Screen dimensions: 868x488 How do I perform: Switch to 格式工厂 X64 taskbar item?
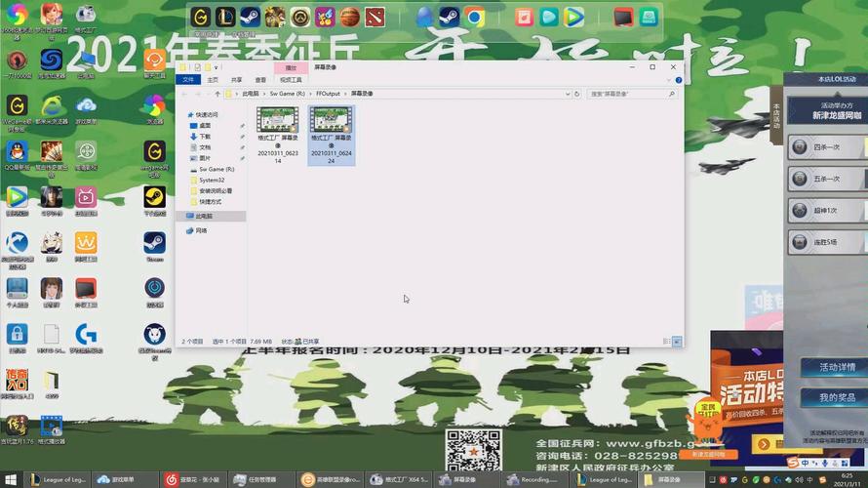click(400, 479)
